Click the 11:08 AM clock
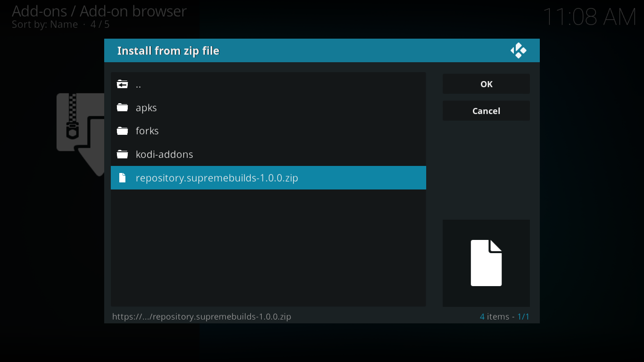 (x=590, y=17)
